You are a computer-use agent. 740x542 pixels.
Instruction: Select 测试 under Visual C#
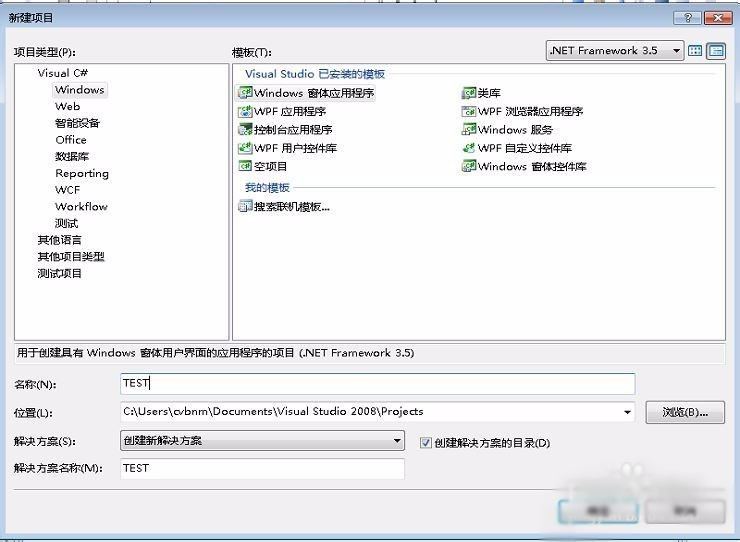click(x=66, y=223)
